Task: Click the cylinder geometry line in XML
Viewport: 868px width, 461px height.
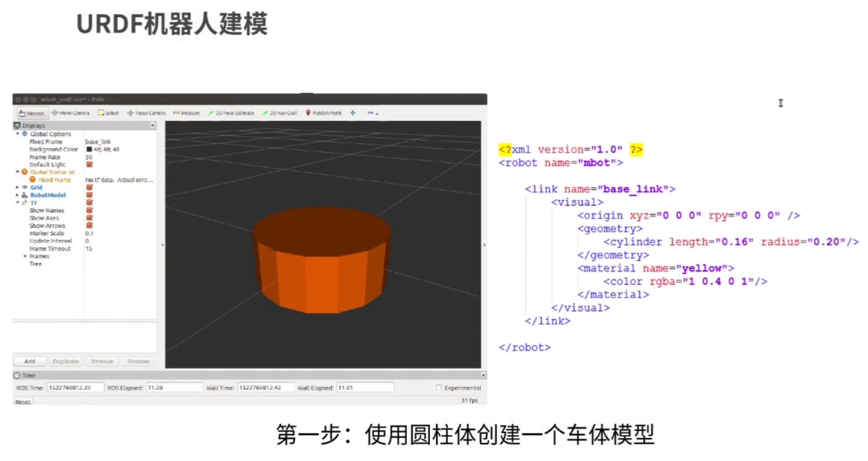Action: 731,242
